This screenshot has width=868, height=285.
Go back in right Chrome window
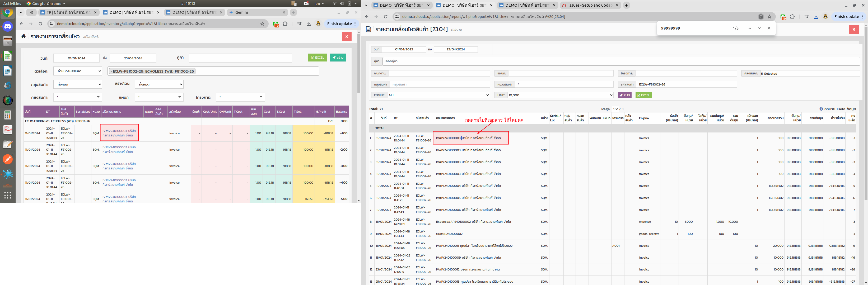[x=367, y=16]
